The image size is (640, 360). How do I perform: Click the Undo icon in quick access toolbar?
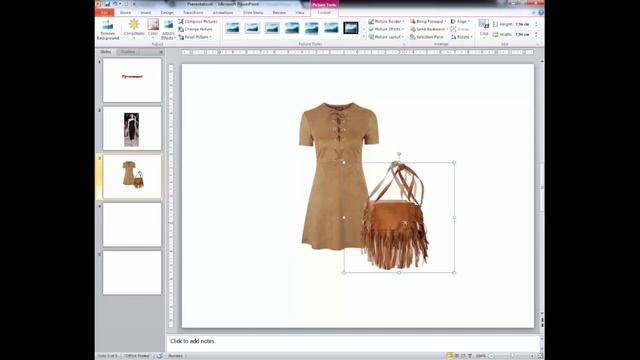[x=115, y=4]
